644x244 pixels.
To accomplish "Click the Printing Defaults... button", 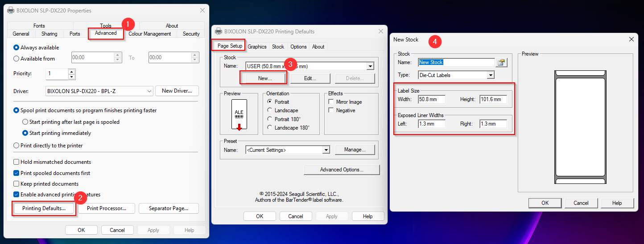I will (x=44, y=208).
